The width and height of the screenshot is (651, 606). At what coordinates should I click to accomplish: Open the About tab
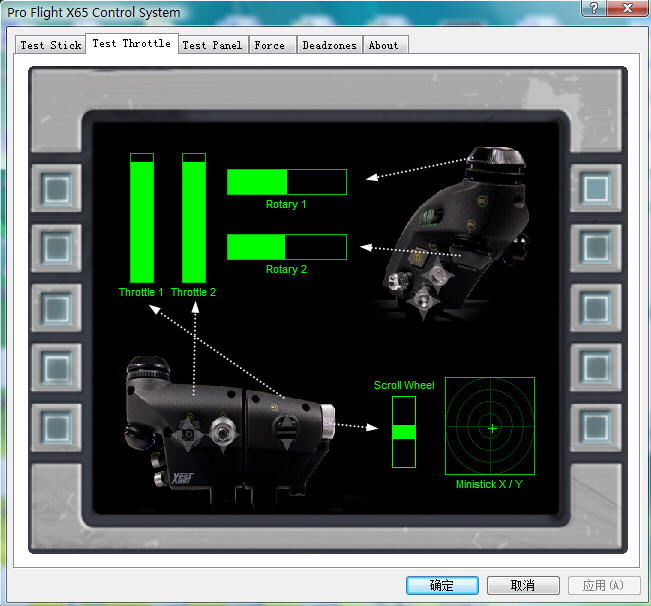click(x=384, y=45)
